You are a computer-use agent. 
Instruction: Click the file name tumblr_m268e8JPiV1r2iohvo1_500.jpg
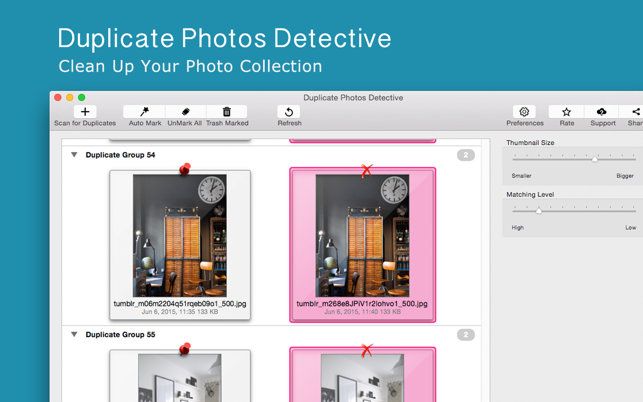(x=362, y=304)
